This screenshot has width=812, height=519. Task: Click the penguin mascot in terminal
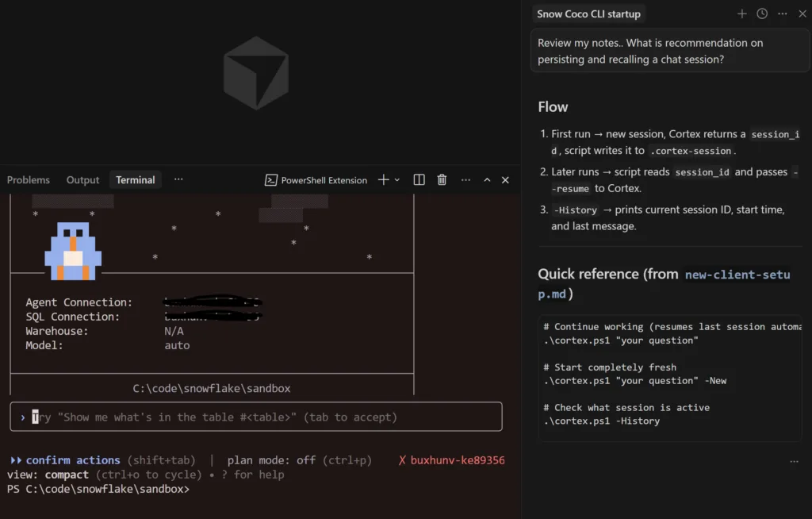73,251
